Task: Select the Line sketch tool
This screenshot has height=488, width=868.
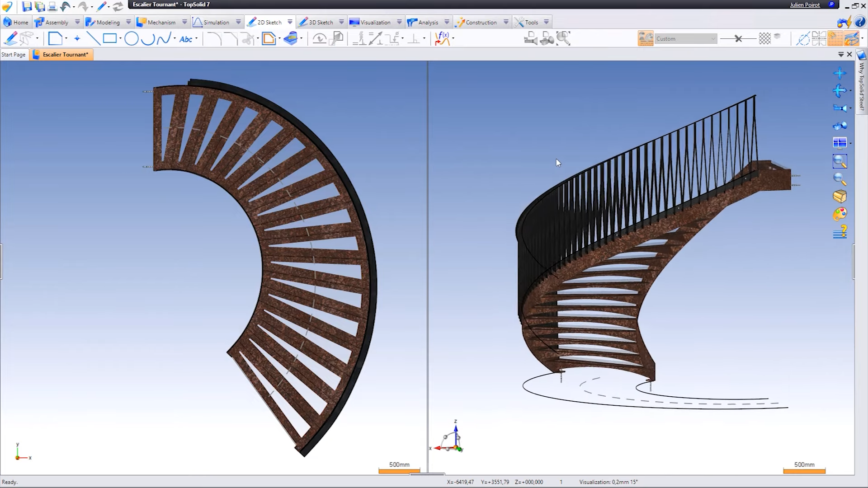Action: tap(93, 39)
